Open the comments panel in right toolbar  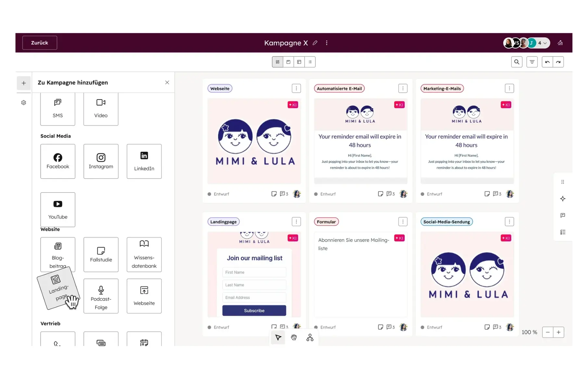click(x=563, y=215)
